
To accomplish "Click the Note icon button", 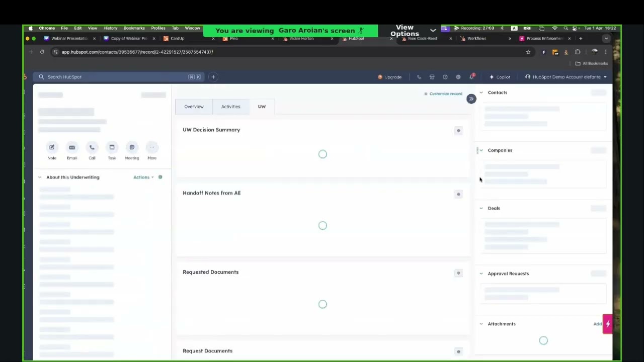I will point(52,147).
